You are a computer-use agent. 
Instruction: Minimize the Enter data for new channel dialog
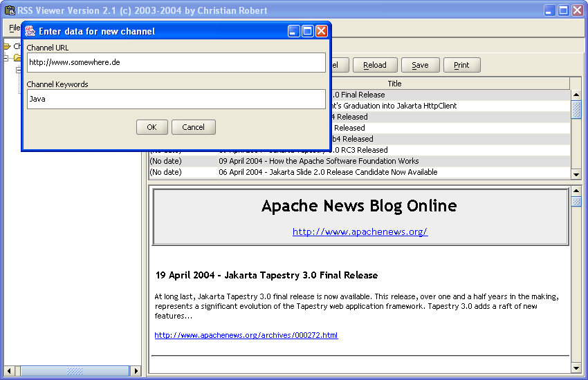(293, 31)
